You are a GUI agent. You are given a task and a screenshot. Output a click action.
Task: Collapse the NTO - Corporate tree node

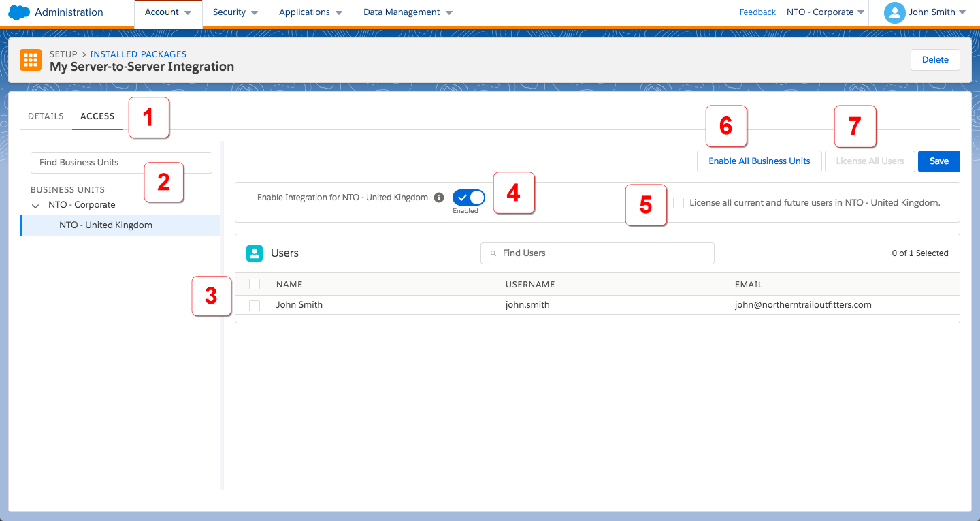(36, 205)
